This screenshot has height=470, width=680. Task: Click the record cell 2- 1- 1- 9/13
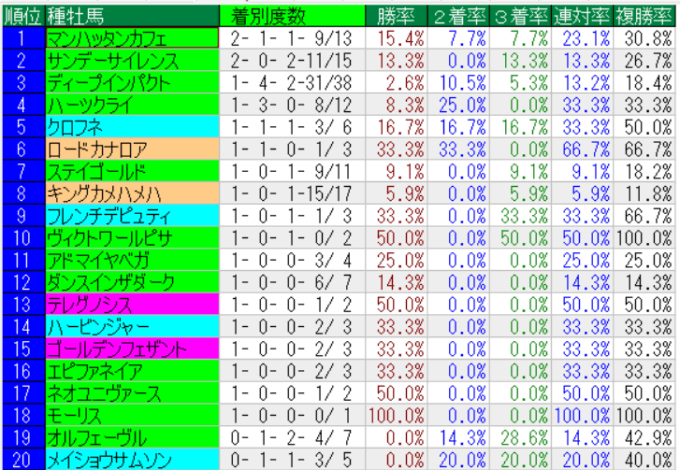point(292,38)
